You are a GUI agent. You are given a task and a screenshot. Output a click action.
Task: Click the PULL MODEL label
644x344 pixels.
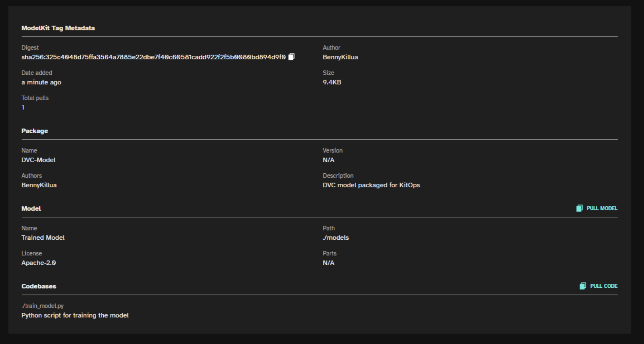pos(602,208)
